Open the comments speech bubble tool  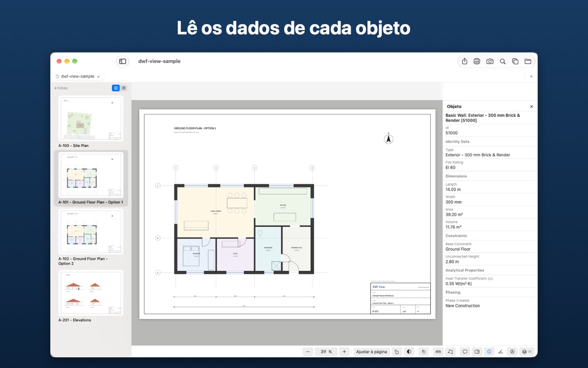pos(465,351)
